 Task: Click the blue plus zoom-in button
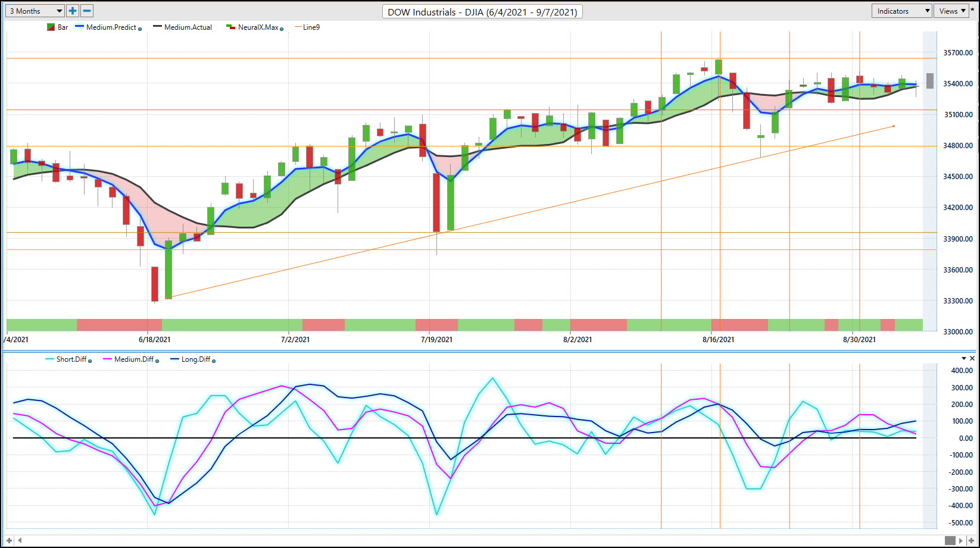(73, 11)
